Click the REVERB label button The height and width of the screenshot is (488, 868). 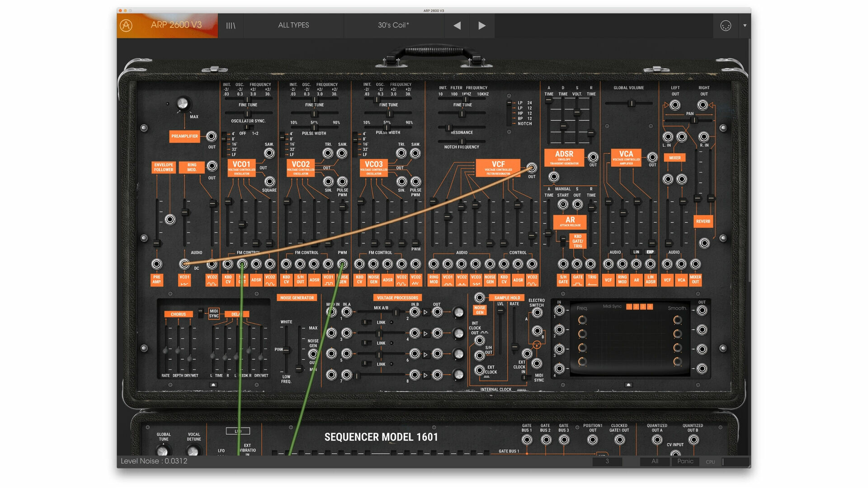click(703, 221)
